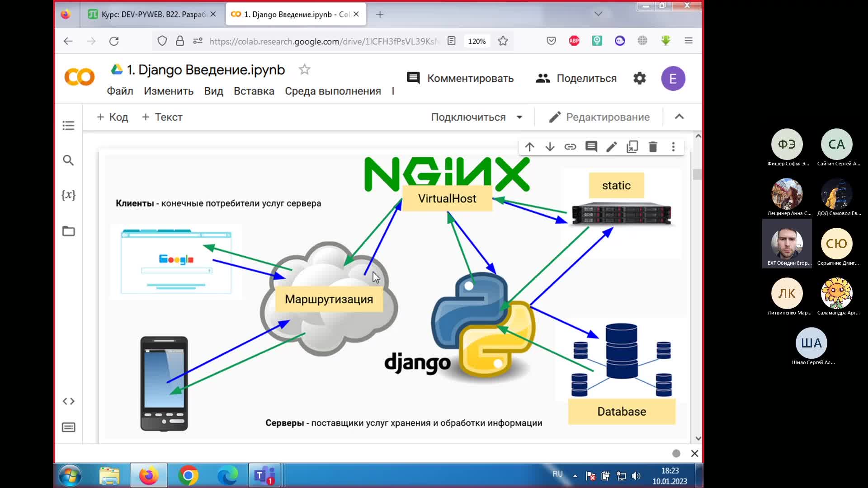Image resolution: width=868 pixels, height=488 pixels.
Task: Open the account avatar E
Action: point(673,79)
